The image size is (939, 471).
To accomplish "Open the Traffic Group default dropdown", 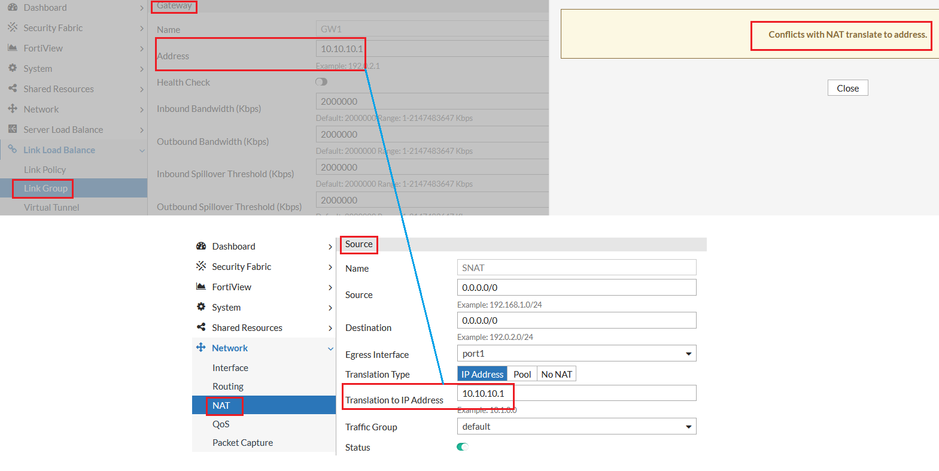I will coord(577,427).
